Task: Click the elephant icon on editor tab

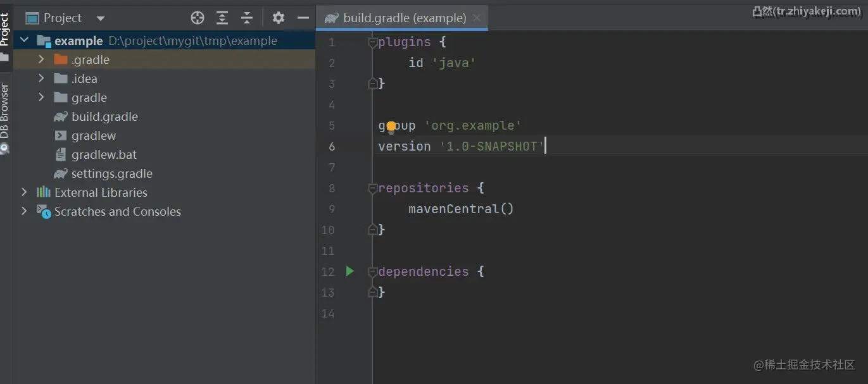Action: (x=331, y=18)
